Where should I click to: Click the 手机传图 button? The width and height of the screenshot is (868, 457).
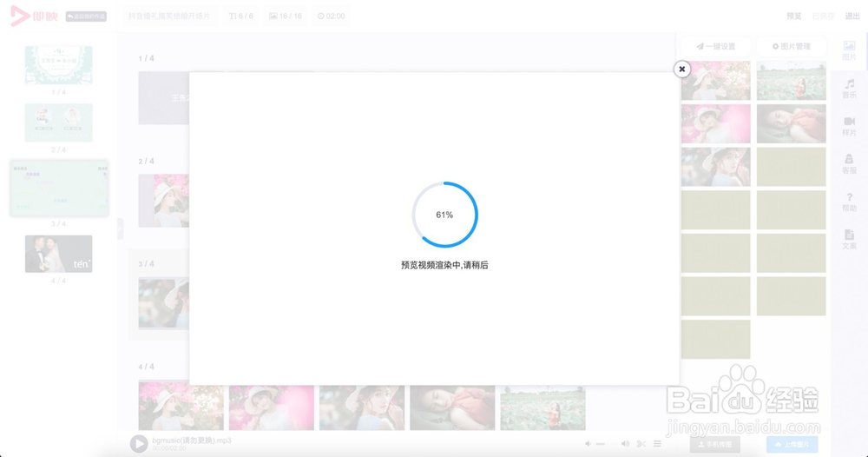[x=714, y=444]
